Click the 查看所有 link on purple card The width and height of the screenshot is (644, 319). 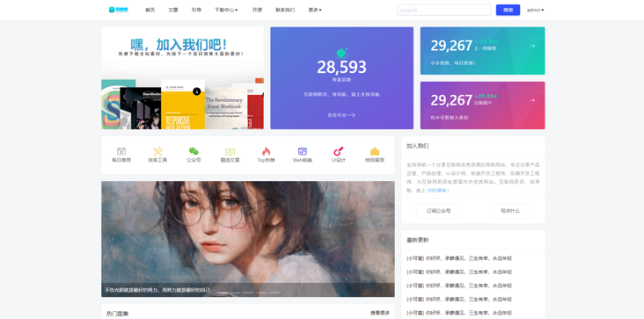click(341, 115)
